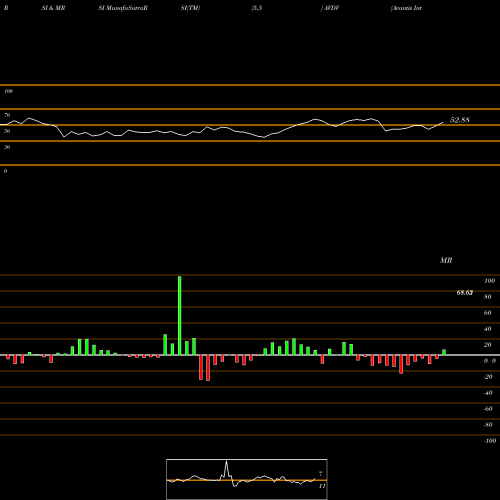Screen dimensions: 500x500
Task: Click the mini overview chart thumbnail
Action: click(x=247, y=479)
